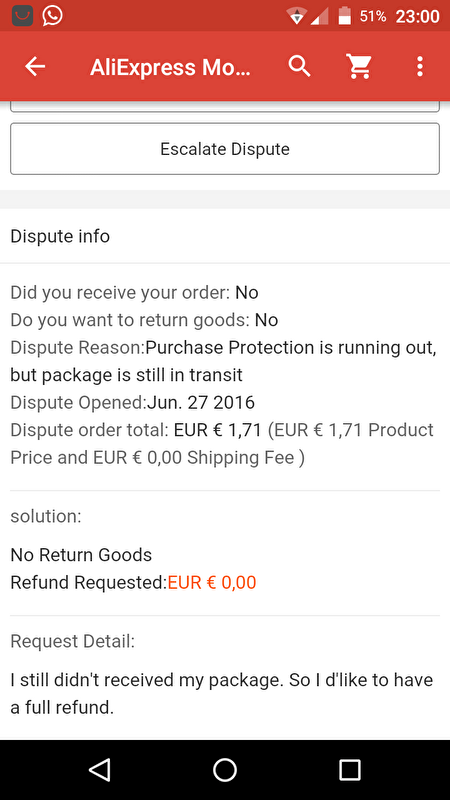Tap the Dispute Reason text
This screenshot has width=450, height=800.
223,361
